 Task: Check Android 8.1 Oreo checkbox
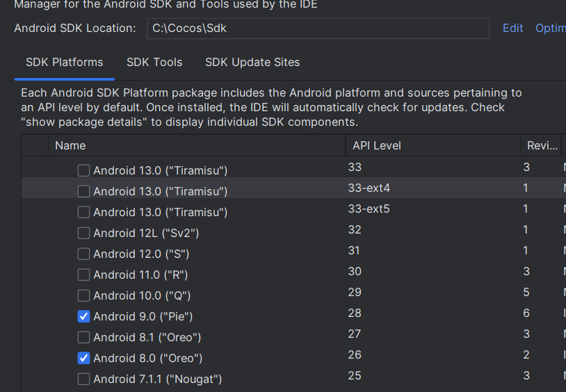click(83, 337)
